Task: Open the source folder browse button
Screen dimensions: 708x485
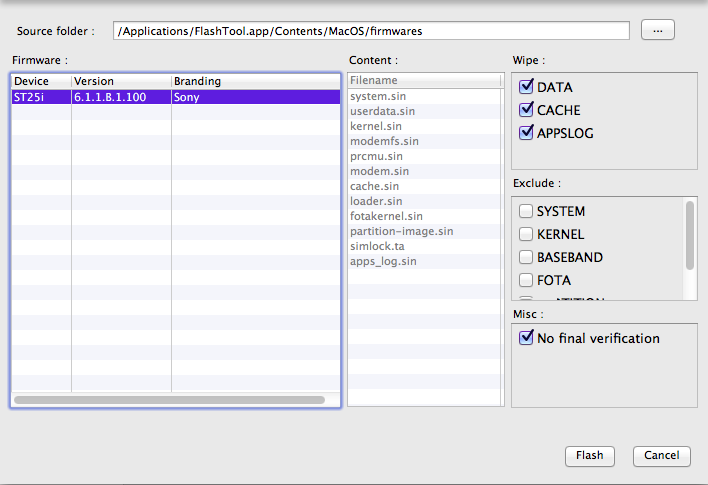Action: [x=657, y=30]
